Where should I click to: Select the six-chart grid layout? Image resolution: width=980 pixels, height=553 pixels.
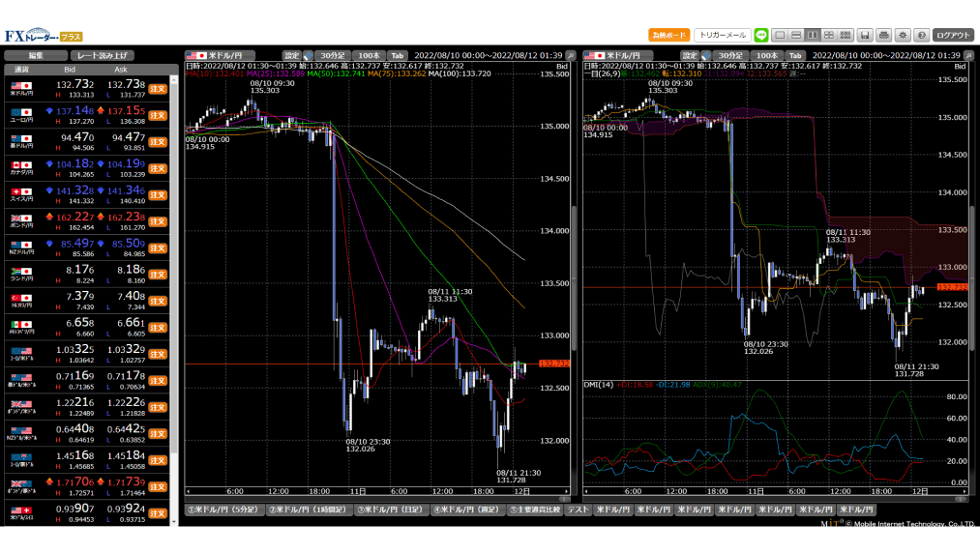tap(845, 36)
